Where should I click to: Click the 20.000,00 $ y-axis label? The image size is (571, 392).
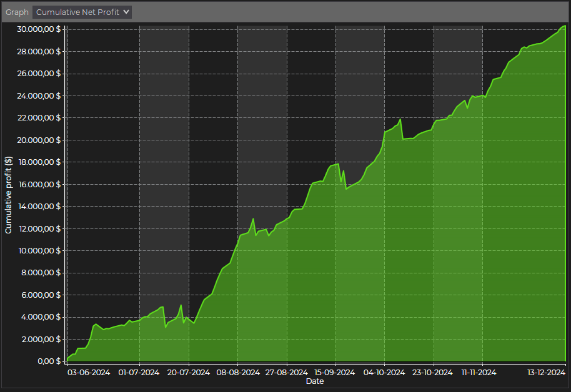click(x=39, y=140)
